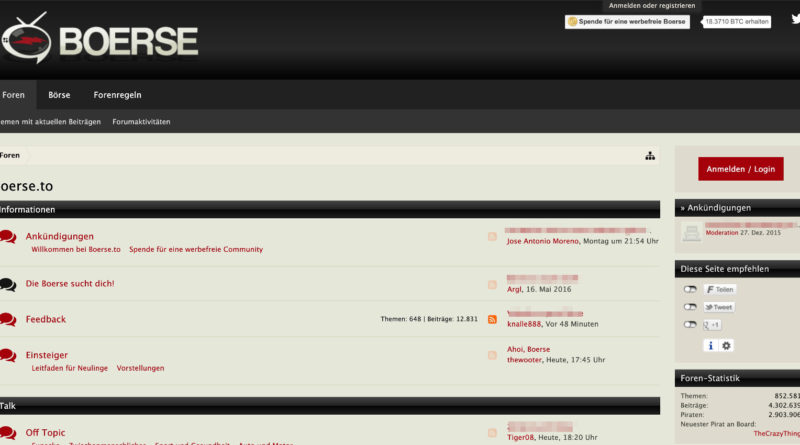This screenshot has width=800, height=445.
Task: Click the red Anmelden / Login button
Action: [x=741, y=169]
